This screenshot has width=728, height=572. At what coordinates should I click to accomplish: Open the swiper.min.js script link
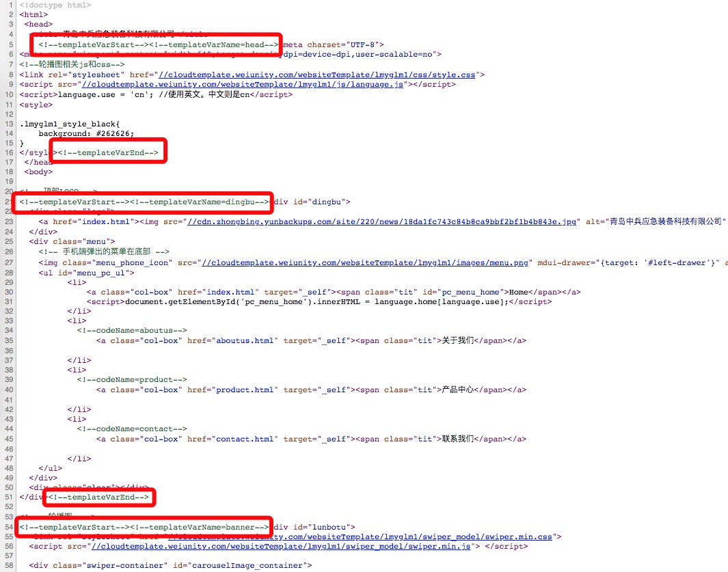tap(281, 547)
